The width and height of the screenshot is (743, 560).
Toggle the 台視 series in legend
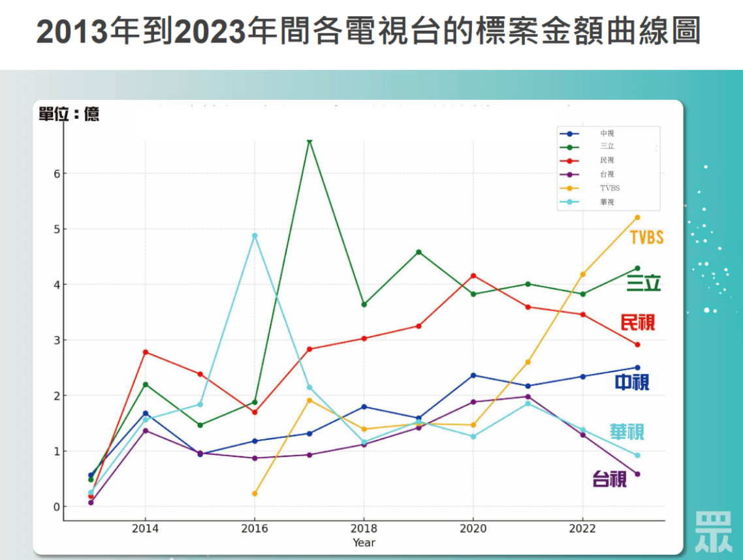click(x=607, y=174)
